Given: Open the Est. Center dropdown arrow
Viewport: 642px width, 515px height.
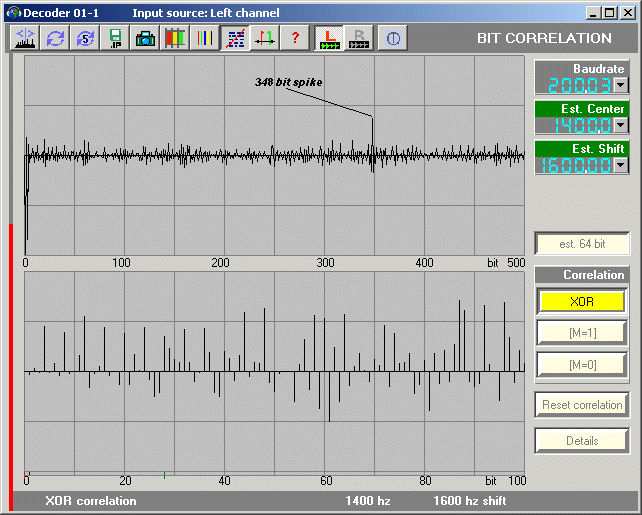Looking at the screenshot, I should (621, 125).
